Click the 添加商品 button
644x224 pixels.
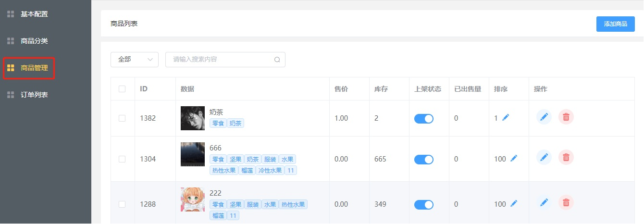click(x=616, y=24)
